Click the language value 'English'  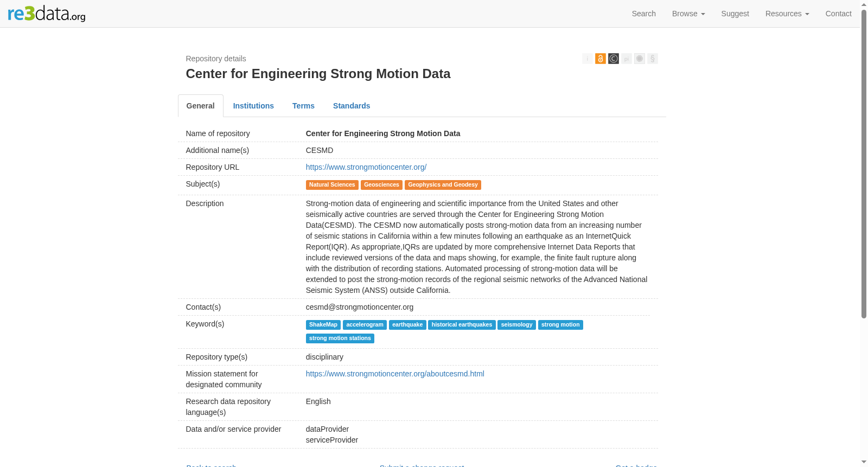click(318, 401)
